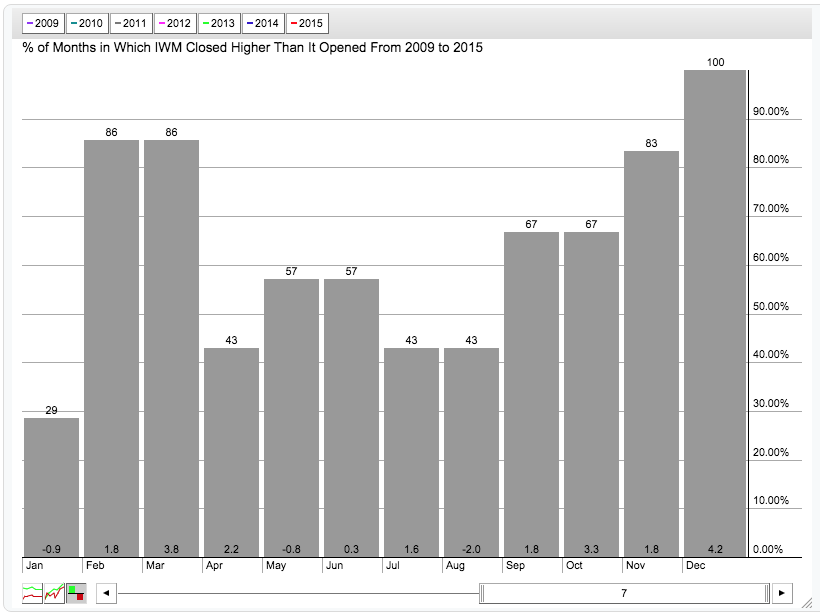Screen dimensions: 820x616
Task: Toggle the 2013 year series
Action: pos(219,24)
